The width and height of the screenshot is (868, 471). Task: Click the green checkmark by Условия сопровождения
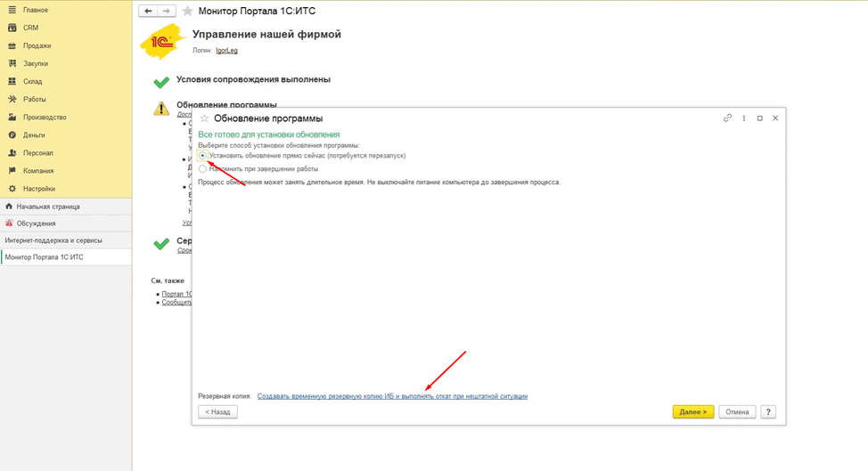161,83
